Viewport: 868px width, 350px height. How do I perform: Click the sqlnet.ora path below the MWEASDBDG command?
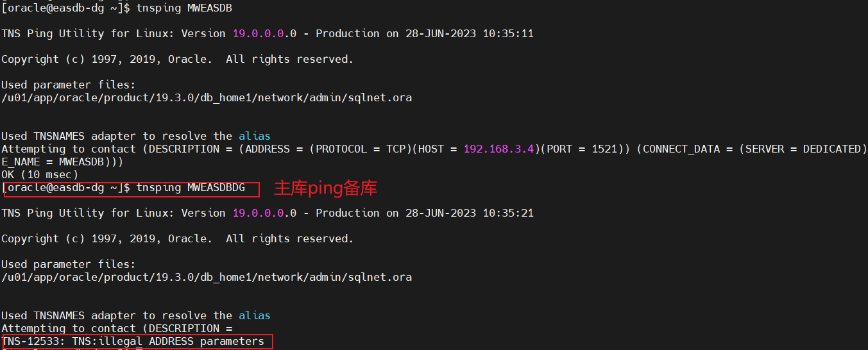pos(207,277)
